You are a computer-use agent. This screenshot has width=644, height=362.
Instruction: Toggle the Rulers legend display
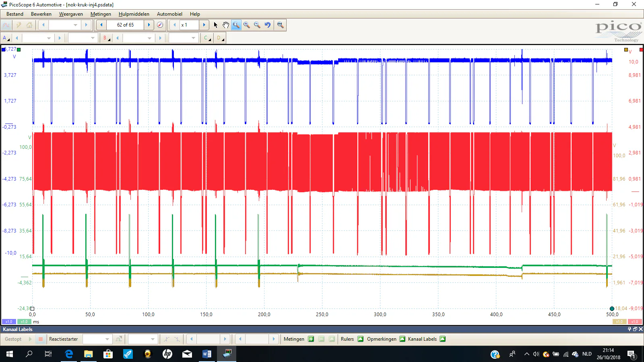point(360,339)
